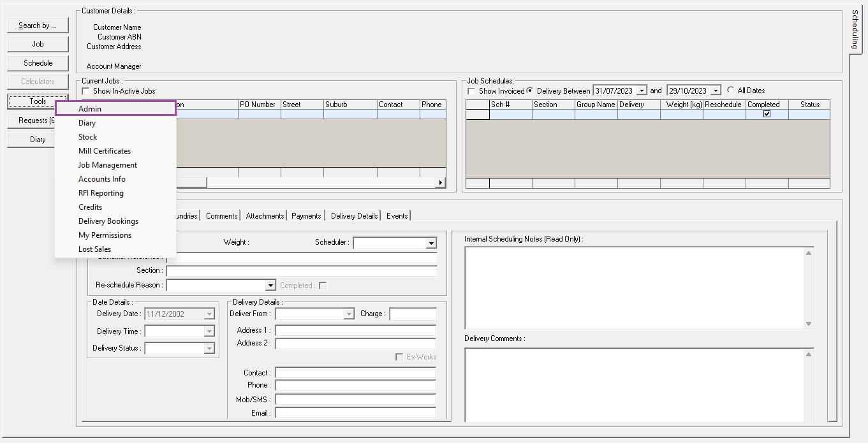Click the Search by... button

[x=38, y=25]
